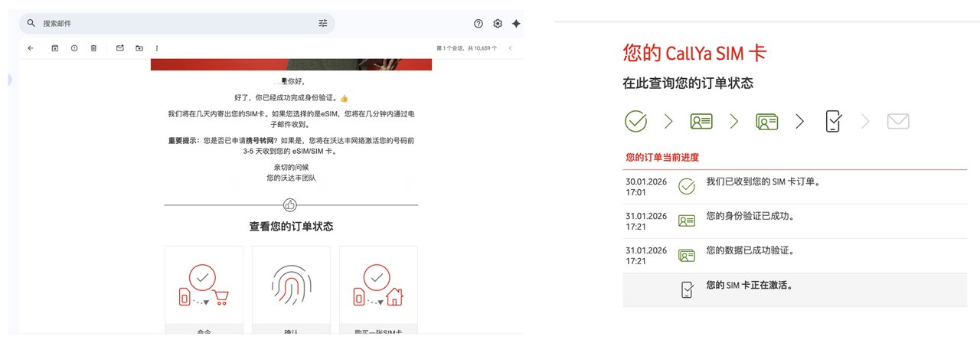
Task: Open more actions three-dot menu
Action: tap(157, 48)
